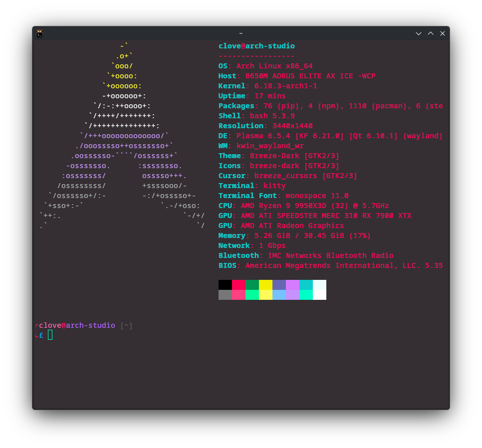This screenshot has width=482, height=448.
Task: Select the pure white swatch in bottom row
Action: [x=319, y=295]
